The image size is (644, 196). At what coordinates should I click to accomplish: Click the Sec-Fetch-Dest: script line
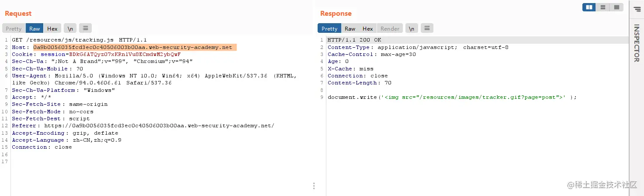click(x=51, y=119)
